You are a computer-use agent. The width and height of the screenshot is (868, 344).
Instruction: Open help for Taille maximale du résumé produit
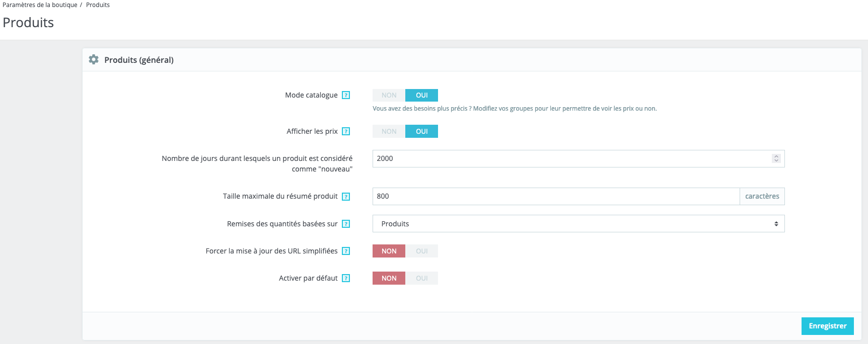(x=346, y=197)
